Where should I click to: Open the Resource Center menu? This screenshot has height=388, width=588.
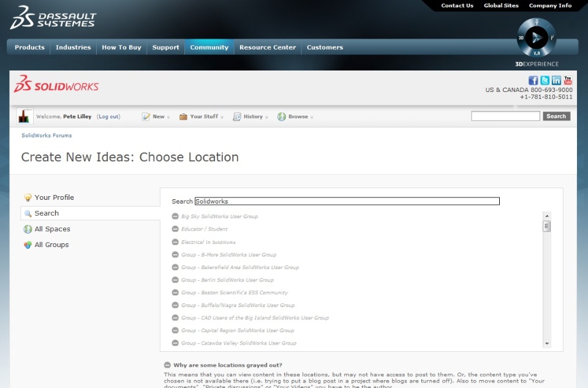[268, 47]
